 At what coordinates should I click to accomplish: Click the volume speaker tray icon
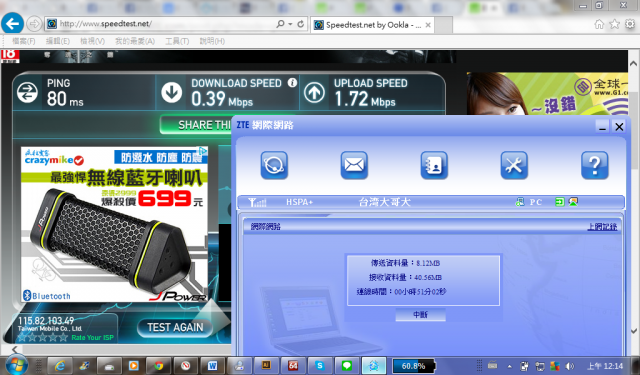[570, 366]
